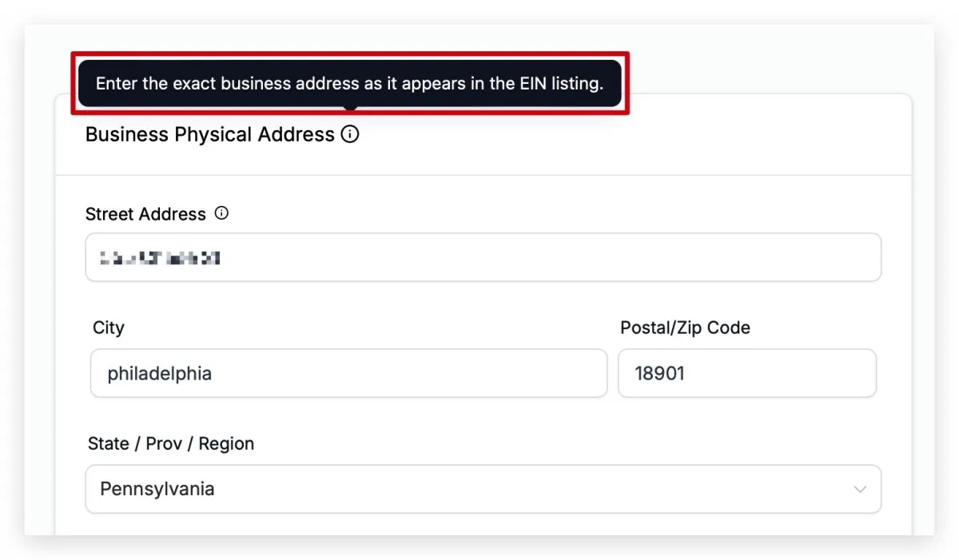Image resolution: width=959 pixels, height=560 pixels.
Task: Click the small pointer arrow under the tooltip
Action: pyautogui.click(x=350, y=108)
